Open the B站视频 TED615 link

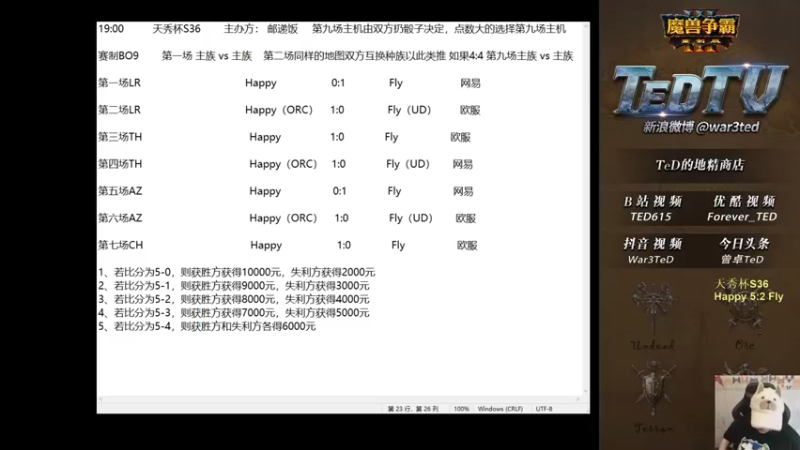[652, 208]
